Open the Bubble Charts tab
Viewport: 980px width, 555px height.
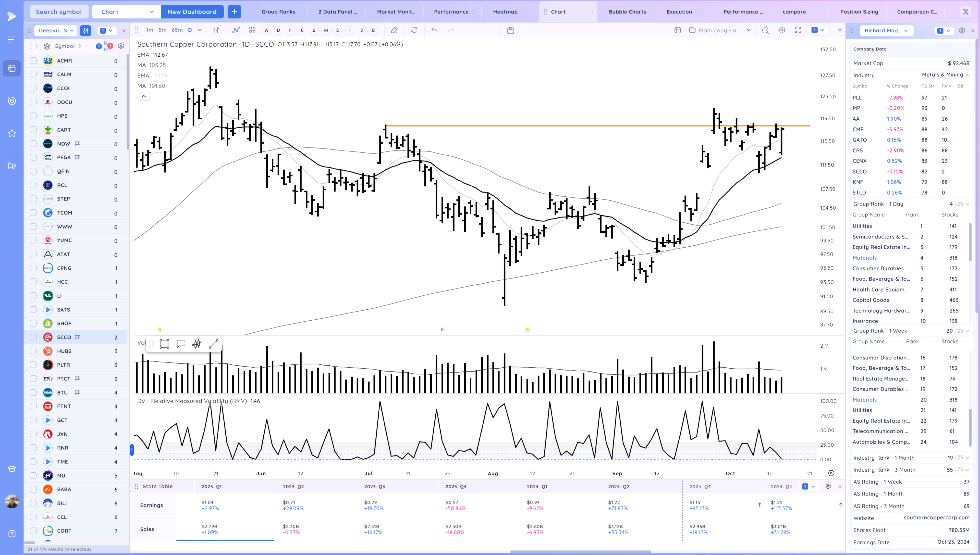point(627,12)
